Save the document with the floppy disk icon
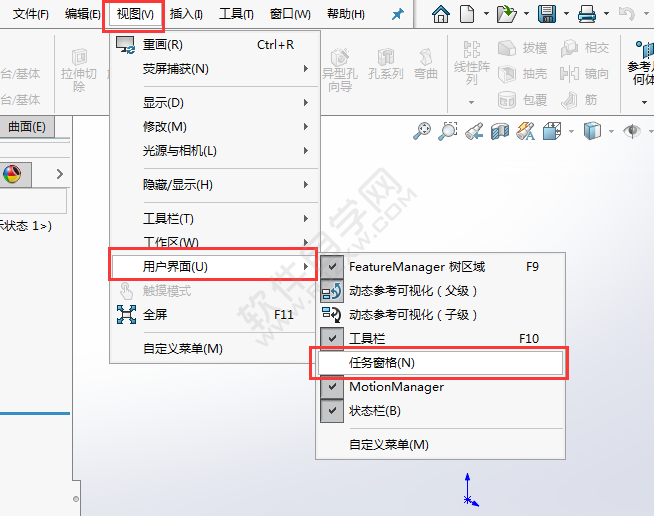The image size is (654, 516). coord(546,14)
